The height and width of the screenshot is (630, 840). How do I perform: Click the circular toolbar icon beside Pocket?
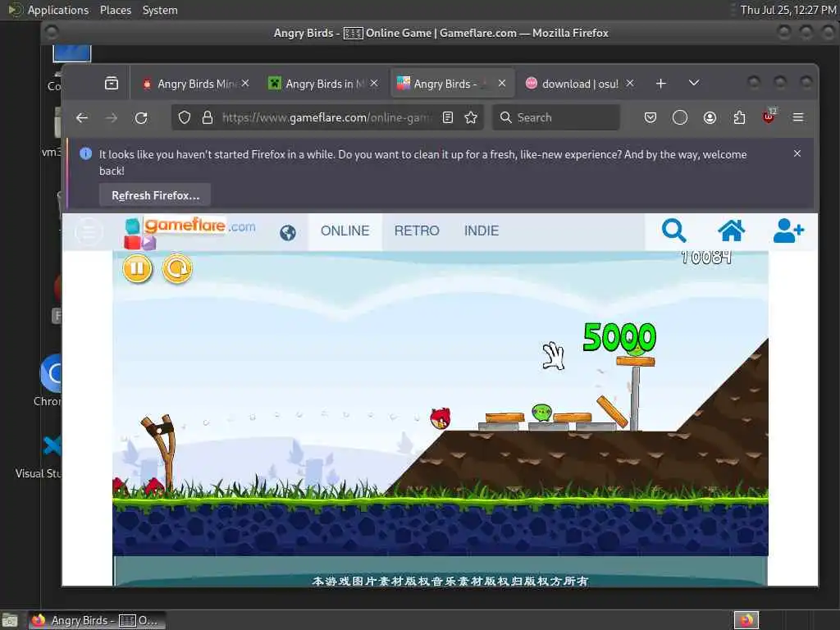click(680, 117)
